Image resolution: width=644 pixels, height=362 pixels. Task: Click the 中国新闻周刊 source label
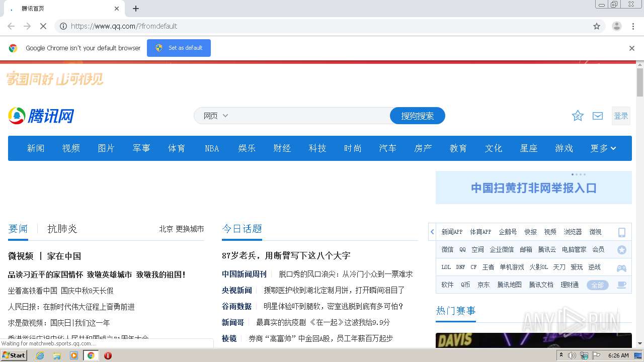pos(244,274)
